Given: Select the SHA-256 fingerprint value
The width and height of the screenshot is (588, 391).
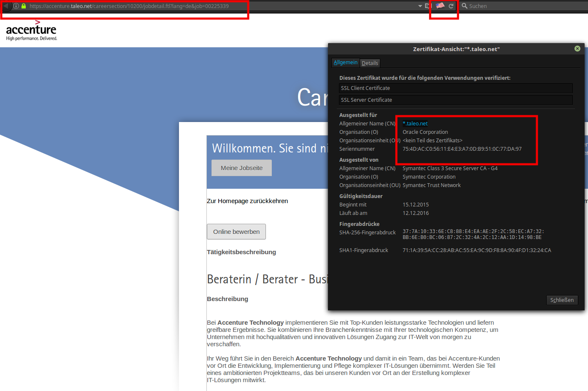Looking at the screenshot, I should pos(473,234).
